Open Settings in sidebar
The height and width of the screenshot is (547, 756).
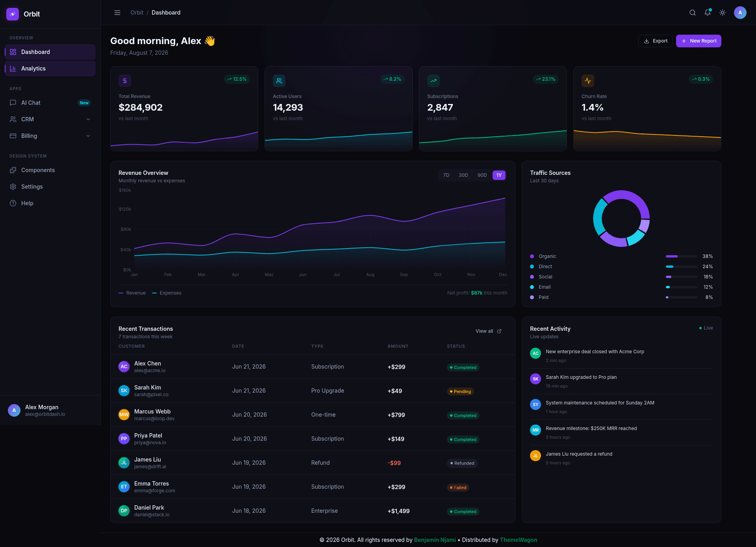tap(50, 187)
